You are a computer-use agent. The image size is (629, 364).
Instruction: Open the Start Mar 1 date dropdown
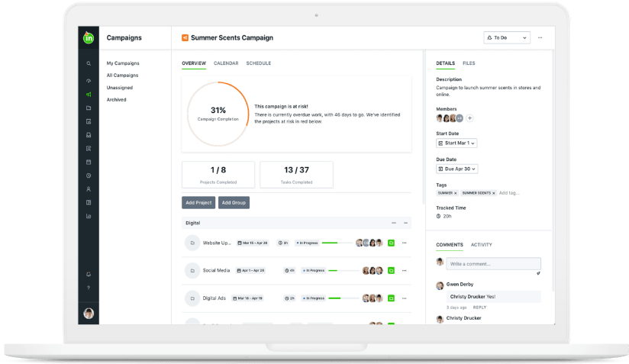coord(456,143)
